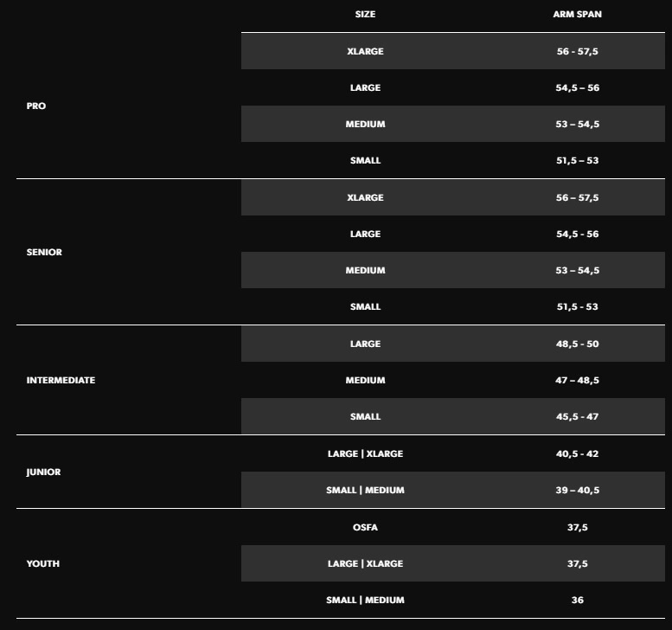Select the SENIOR category label
Viewport: 672px width, 630px height.
tap(44, 252)
